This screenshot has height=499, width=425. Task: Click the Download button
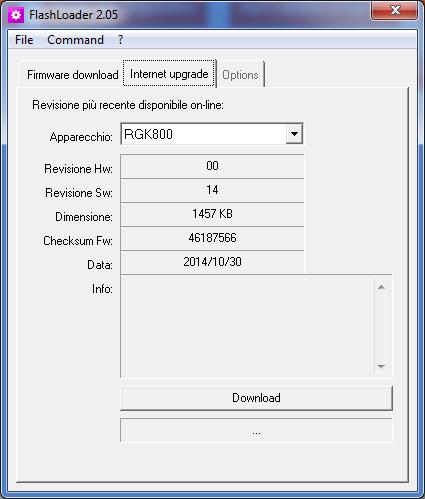256,398
